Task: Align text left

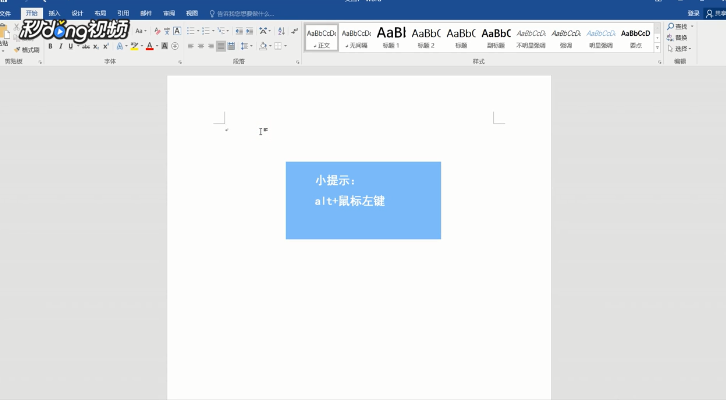Action: point(190,46)
